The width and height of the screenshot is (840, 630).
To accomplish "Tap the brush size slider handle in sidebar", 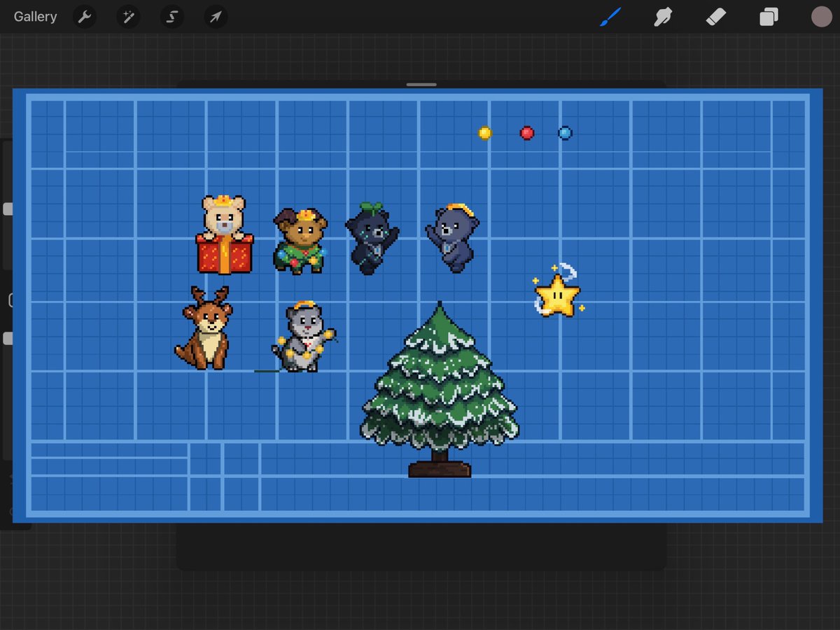I will [x=8, y=209].
